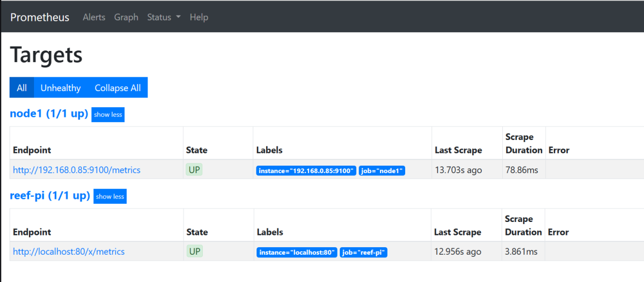
Task: Show only Unhealthy targets
Action: (61, 88)
